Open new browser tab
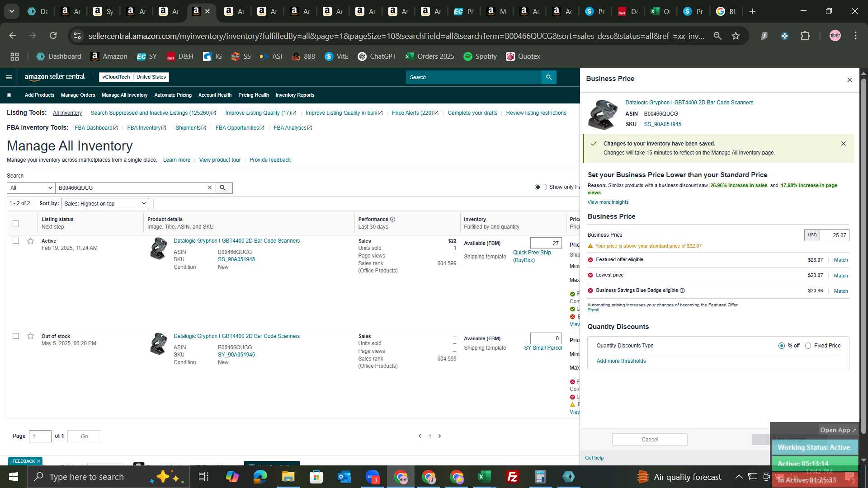This screenshot has width=868, height=488. click(x=752, y=12)
